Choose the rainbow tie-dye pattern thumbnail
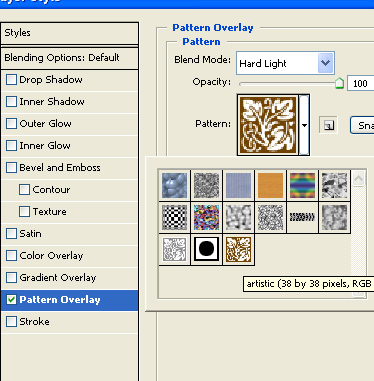 point(302,185)
